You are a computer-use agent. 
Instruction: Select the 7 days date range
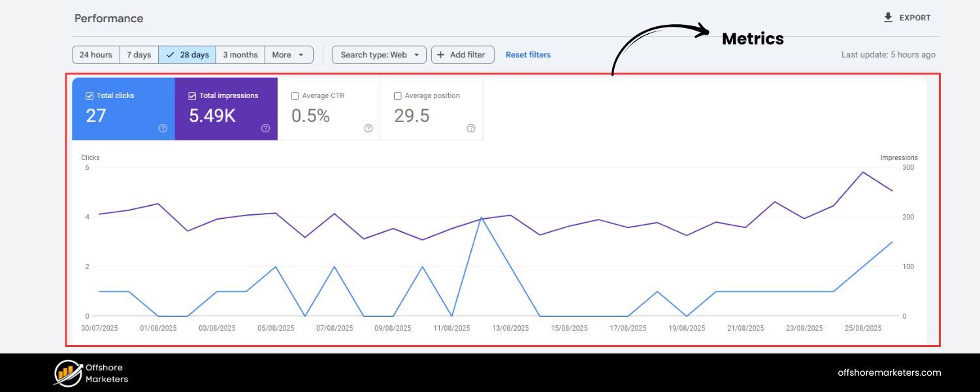(x=139, y=54)
